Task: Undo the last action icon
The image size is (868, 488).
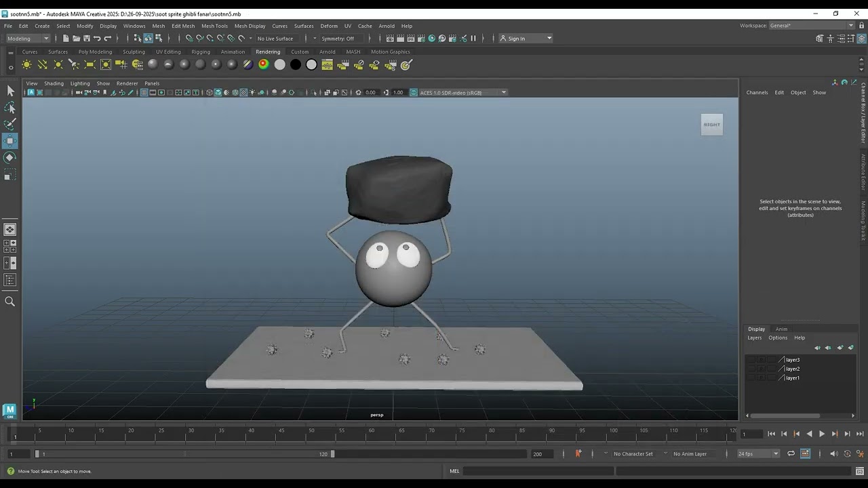Action: pos(97,39)
